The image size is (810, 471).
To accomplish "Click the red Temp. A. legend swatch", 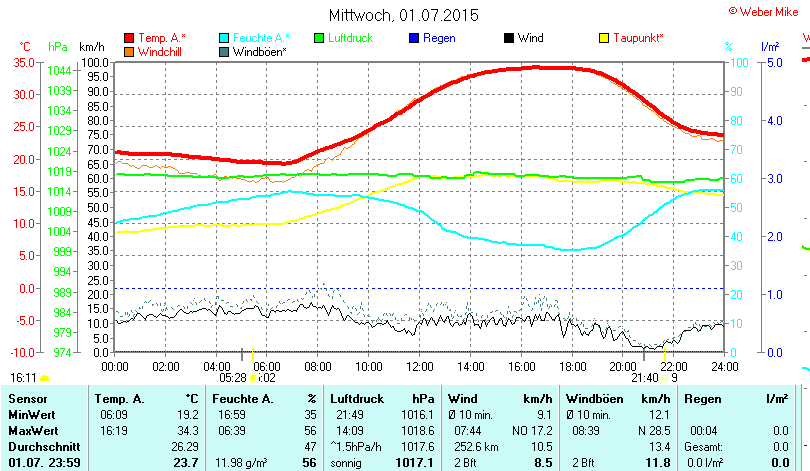I will pos(129,38).
